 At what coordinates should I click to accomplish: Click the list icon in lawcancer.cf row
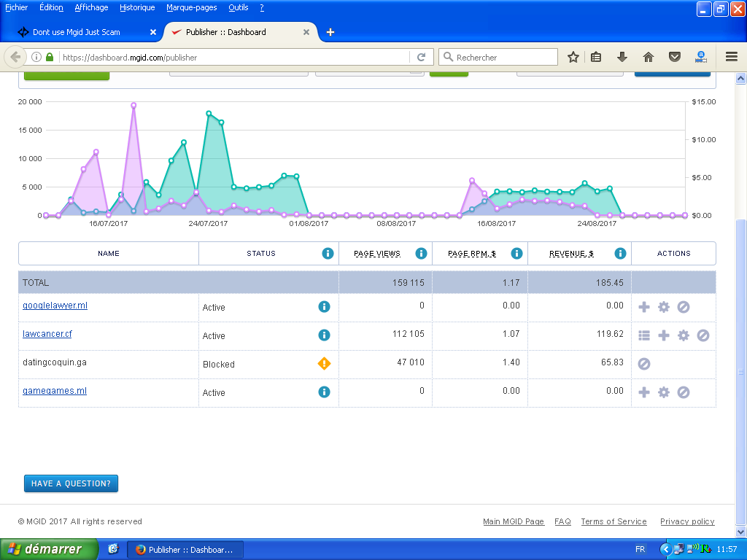(x=644, y=335)
